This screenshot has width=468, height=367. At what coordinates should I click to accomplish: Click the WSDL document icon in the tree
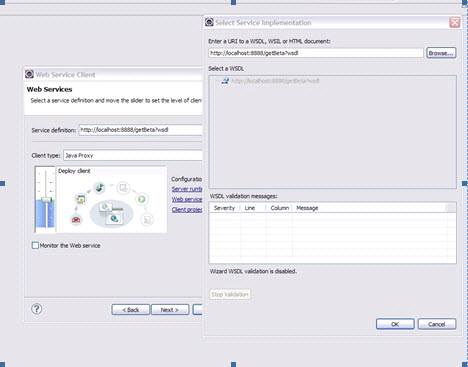point(225,81)
